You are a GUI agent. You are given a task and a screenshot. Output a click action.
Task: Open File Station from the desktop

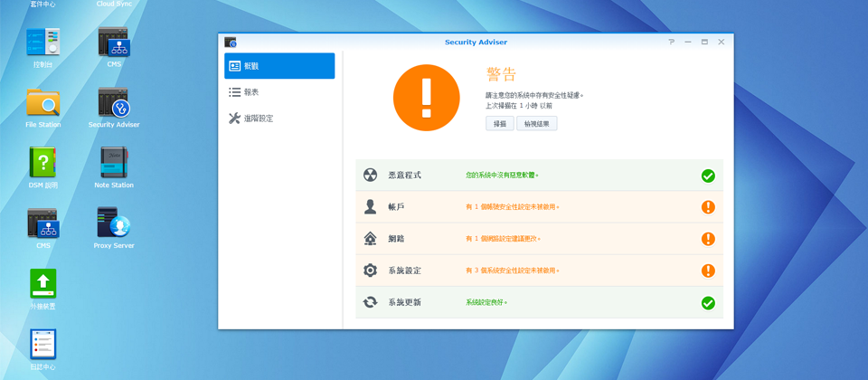pos(43,102)
